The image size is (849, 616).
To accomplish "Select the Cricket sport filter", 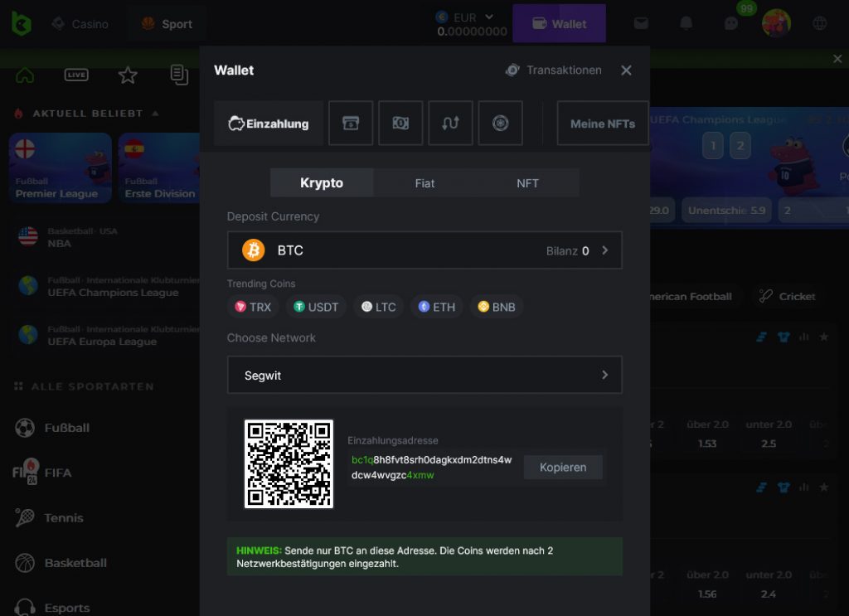I will coord(788,296).
